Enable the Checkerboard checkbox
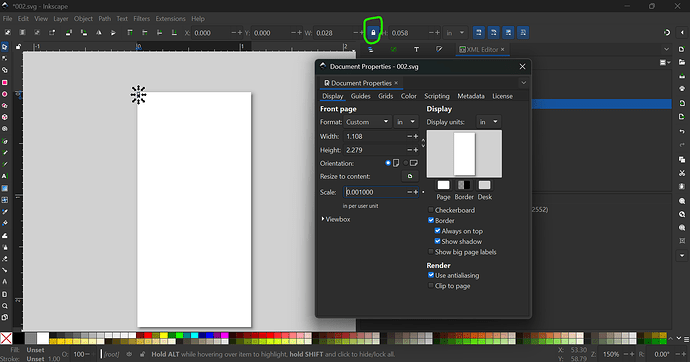Screen dimensions: 690x362 (431, 210)
